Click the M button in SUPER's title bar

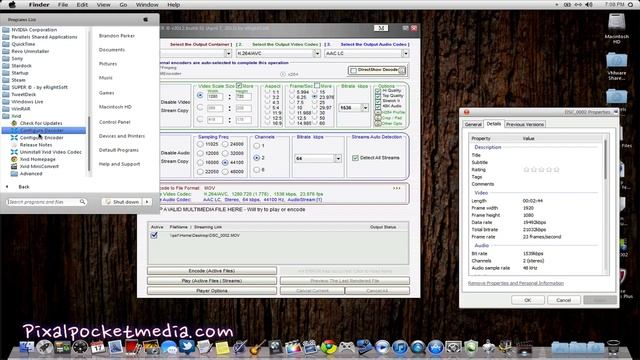381,28
